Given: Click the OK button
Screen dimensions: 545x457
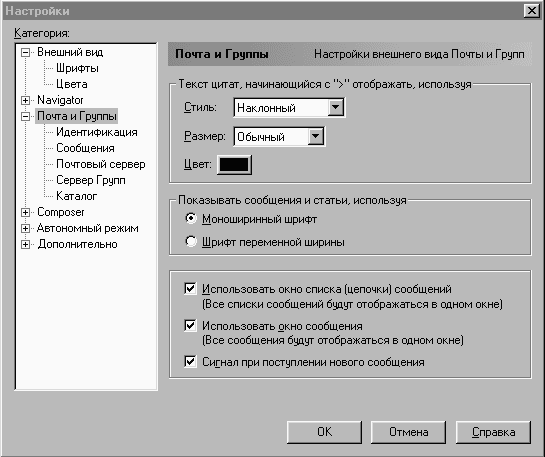Looking at the screenshot, I should tap(324, 432).
